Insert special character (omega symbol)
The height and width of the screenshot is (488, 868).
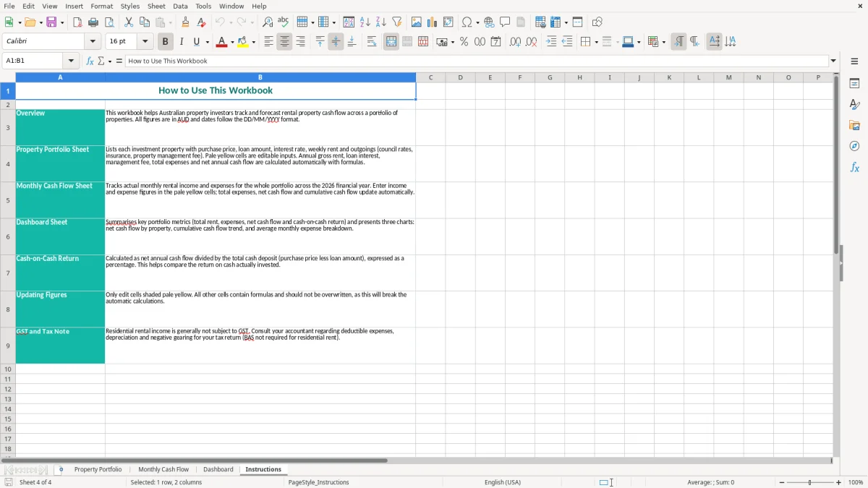pyautogui.click(x=467, y=22)
